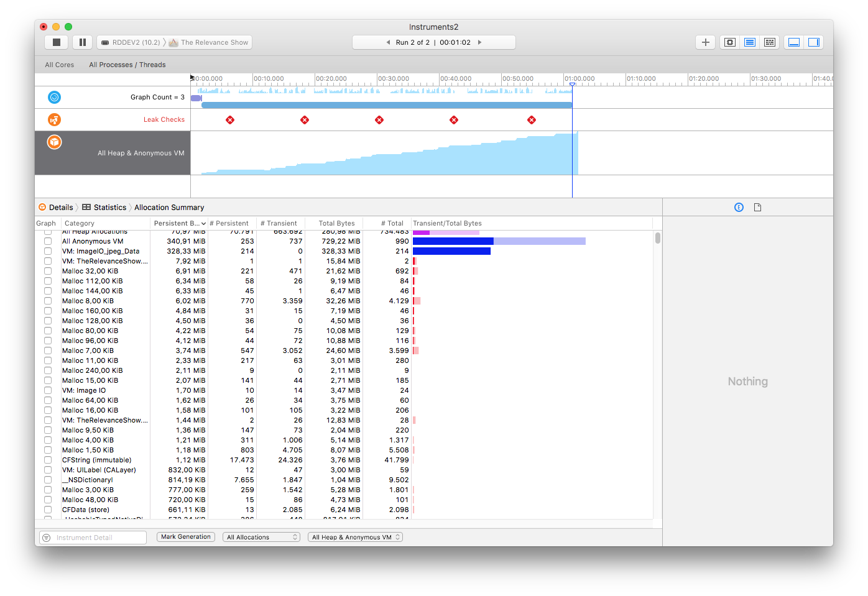Screen dimensions: 868x596
Task: Open the Allocation Summary breadcrumb
Action: click(x=169, y=208)
